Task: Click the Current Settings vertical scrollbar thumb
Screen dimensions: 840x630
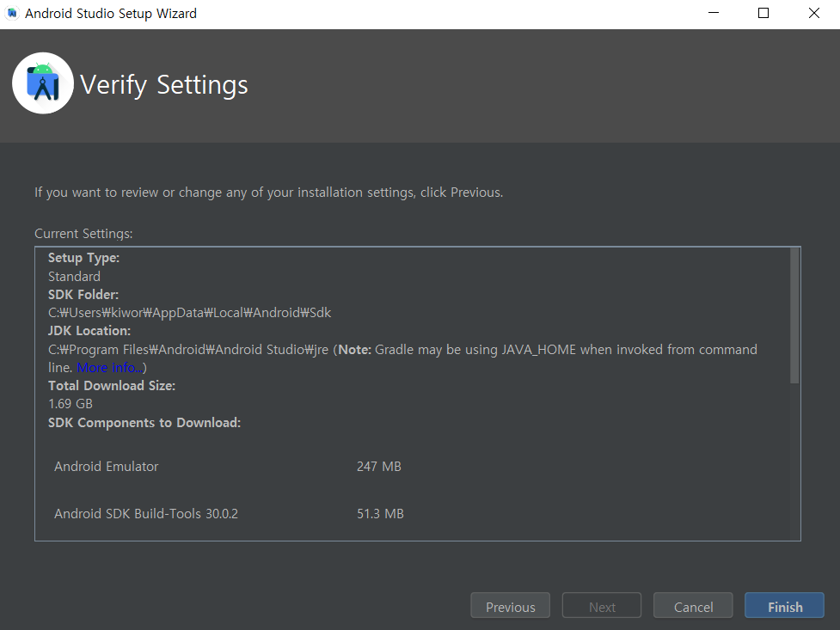Action: click(794, 315)
